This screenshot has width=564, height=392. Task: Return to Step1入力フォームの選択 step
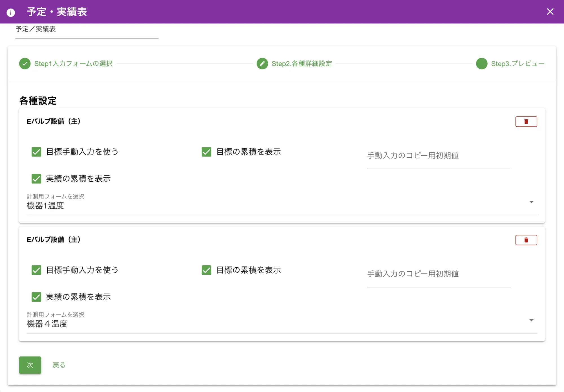click(x=73, y=64)
